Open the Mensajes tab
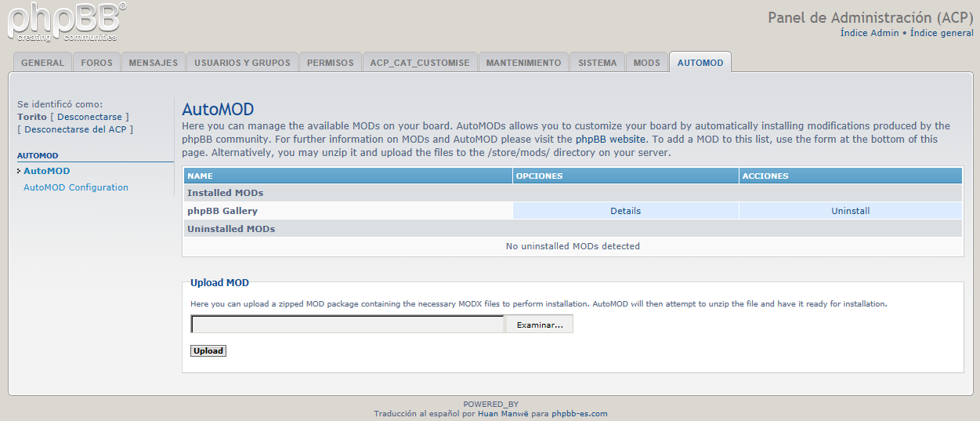The height and width of the screenshot is (421, 980). pos(153,63)
